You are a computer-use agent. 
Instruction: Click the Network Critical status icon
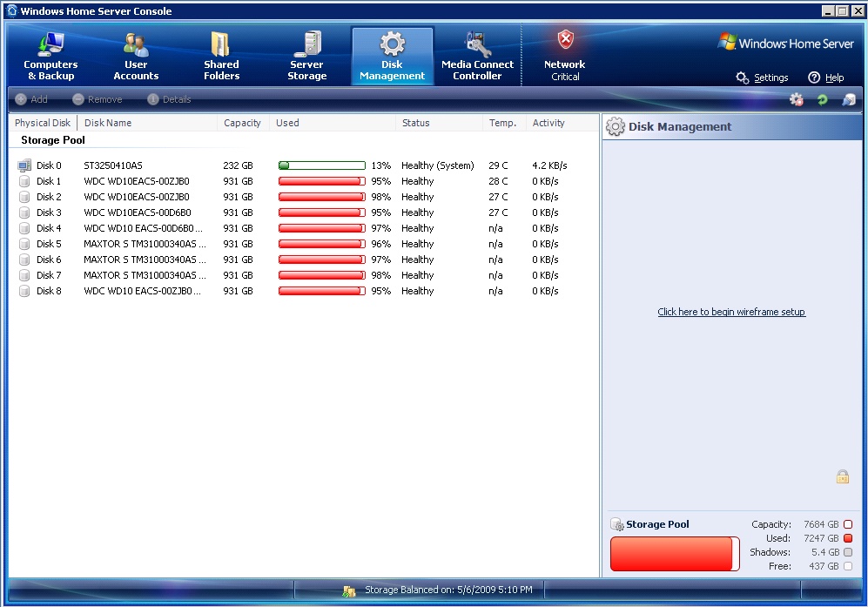tap(565, 40)
